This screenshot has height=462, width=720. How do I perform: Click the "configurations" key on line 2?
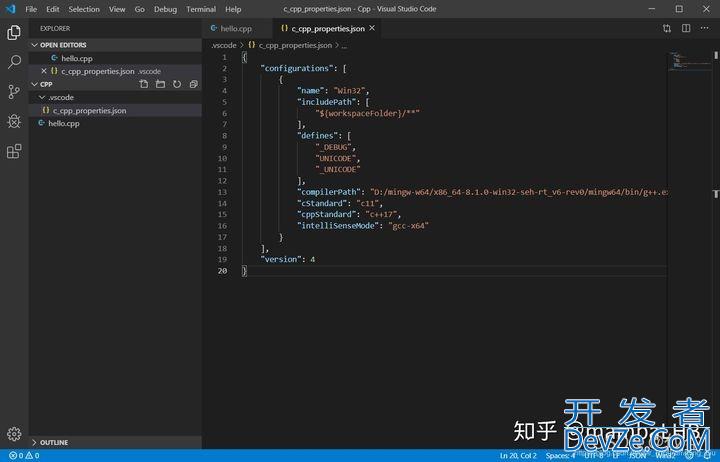[x=297, y=68]
